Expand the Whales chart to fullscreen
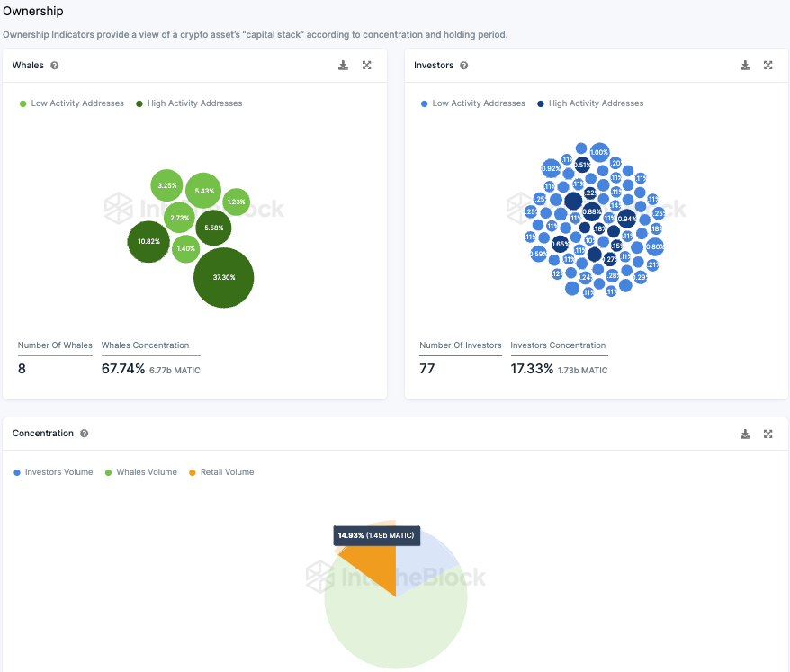Viewport: 790px width, 672px height. pos(367,66)
